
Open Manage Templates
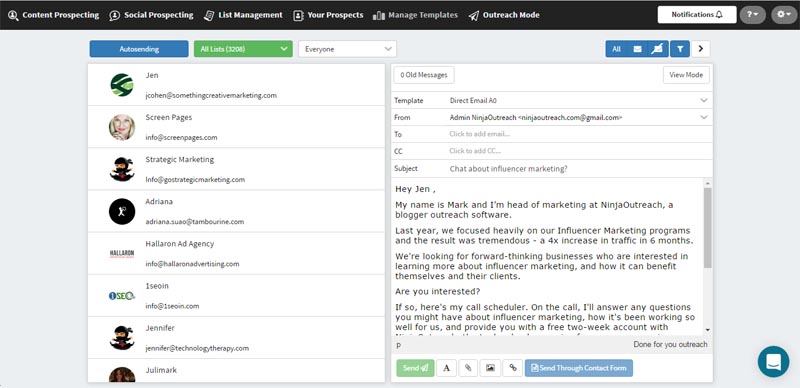pos(415,15)
